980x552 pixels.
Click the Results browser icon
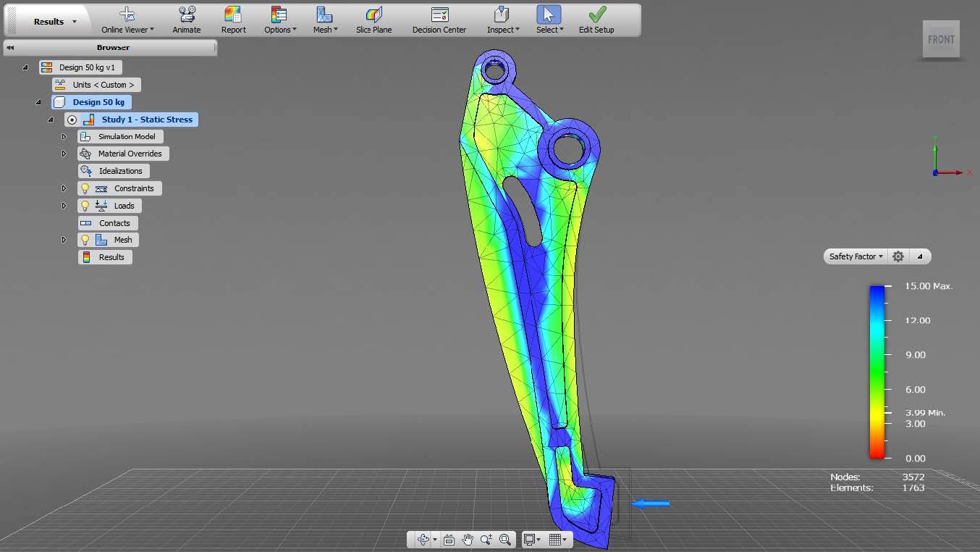pyautogui.click(x=86, y=257)
